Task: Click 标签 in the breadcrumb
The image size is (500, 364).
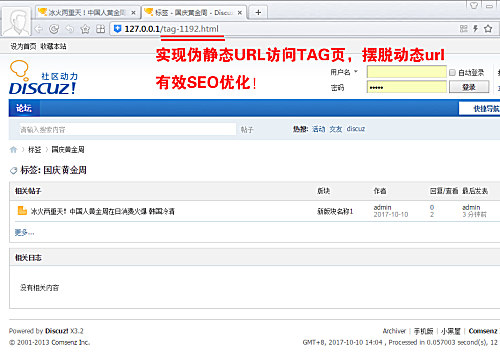Action: 35,150
